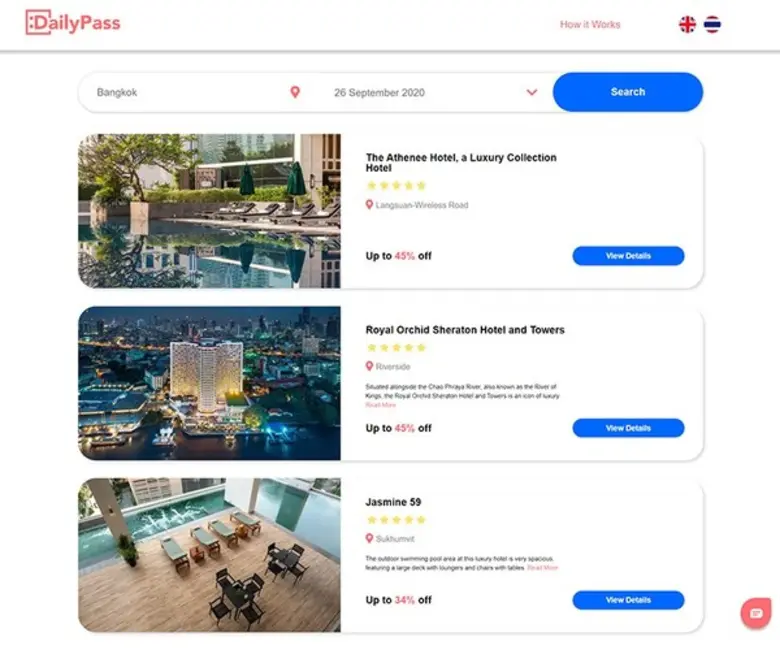The image size is (780, 650).
Task: Click location pin beside Langsuan-Wireless Road
Action: tap(369, 204)
